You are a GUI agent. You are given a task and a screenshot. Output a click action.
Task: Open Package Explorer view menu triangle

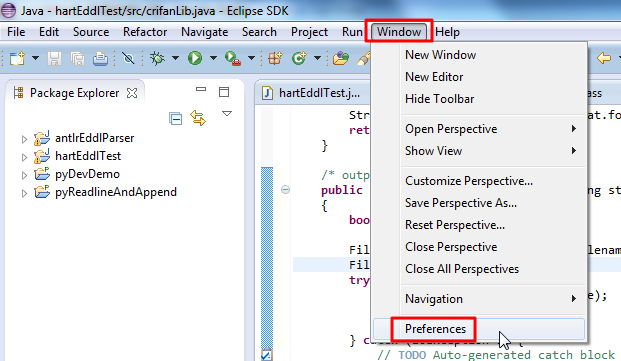(227, 114)
